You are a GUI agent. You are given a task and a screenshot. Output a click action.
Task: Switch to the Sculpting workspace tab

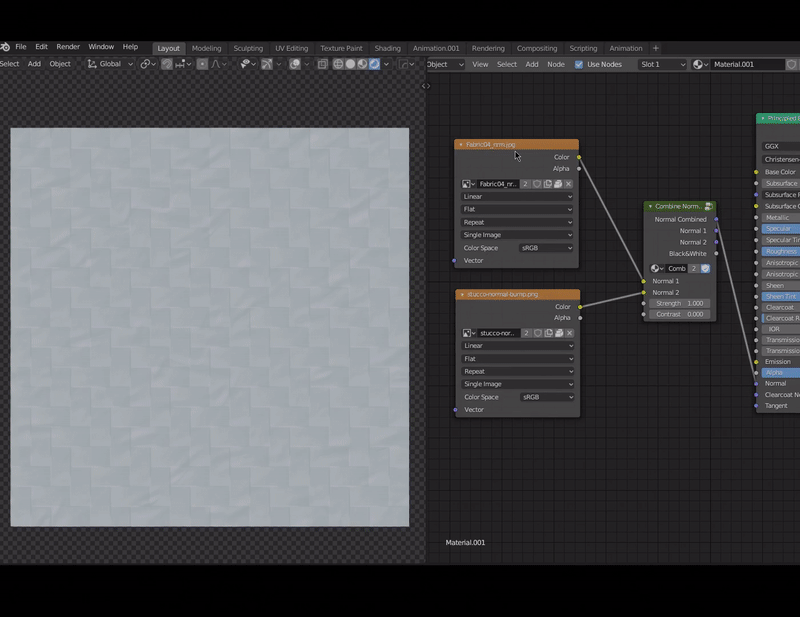(x=248, y=48)
